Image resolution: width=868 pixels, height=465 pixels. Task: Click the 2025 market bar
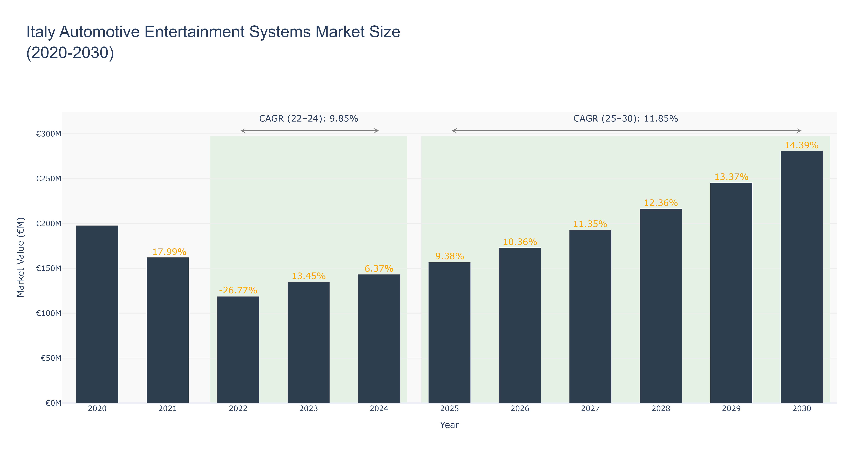point(449,333)
